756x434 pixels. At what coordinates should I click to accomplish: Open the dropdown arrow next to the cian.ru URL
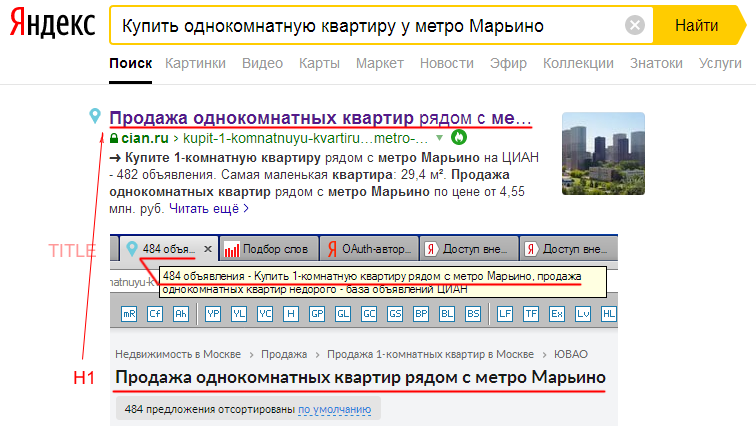pos(439,138)
